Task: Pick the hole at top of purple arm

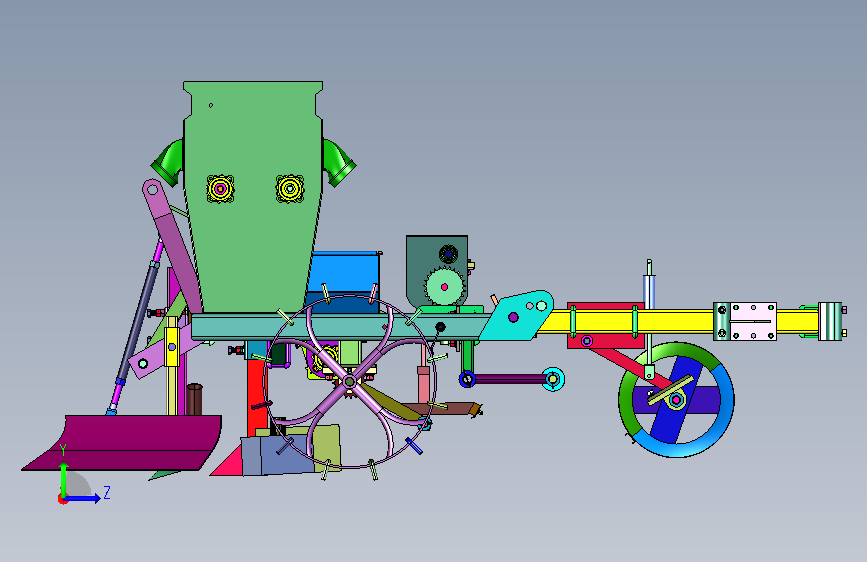Action: 152,190
